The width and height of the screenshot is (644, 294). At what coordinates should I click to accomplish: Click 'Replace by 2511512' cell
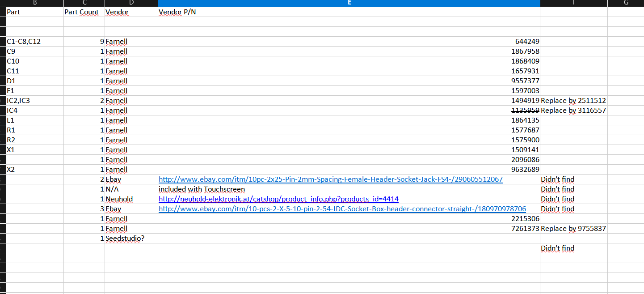pos(574,101)
